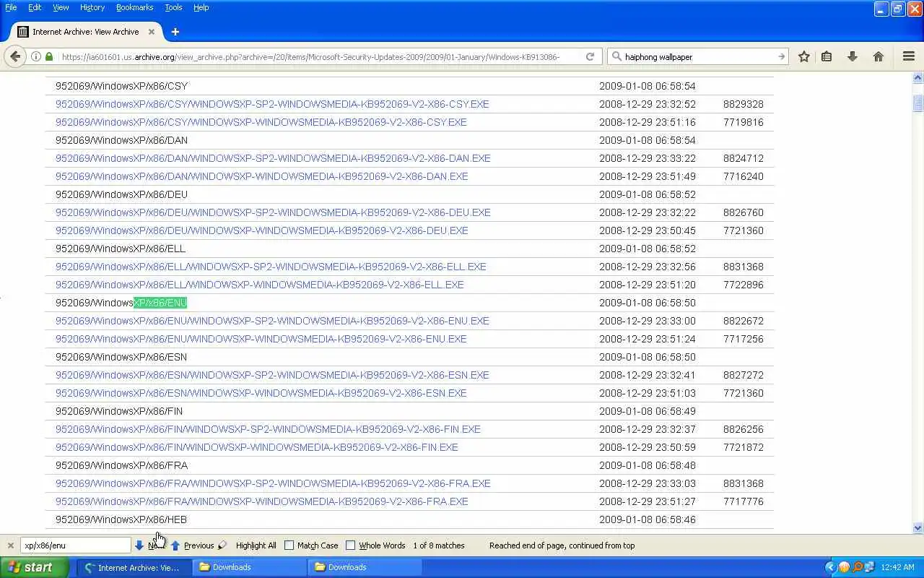
Task: Click the network computers tray icon
Action: pyautogui.click(x=870, y=567)
